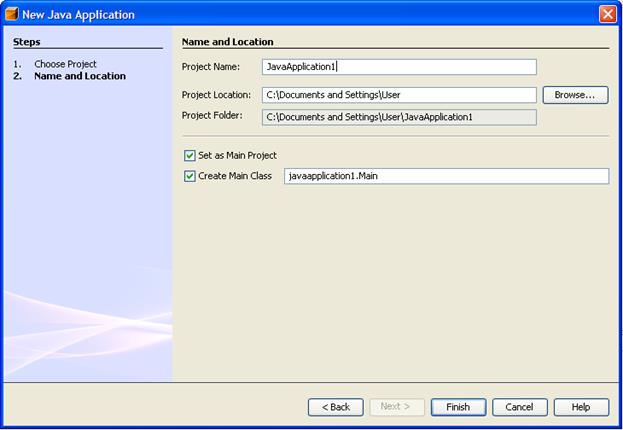Open Help for this wizard
The image size is (623, 430).
coord(580,407)
